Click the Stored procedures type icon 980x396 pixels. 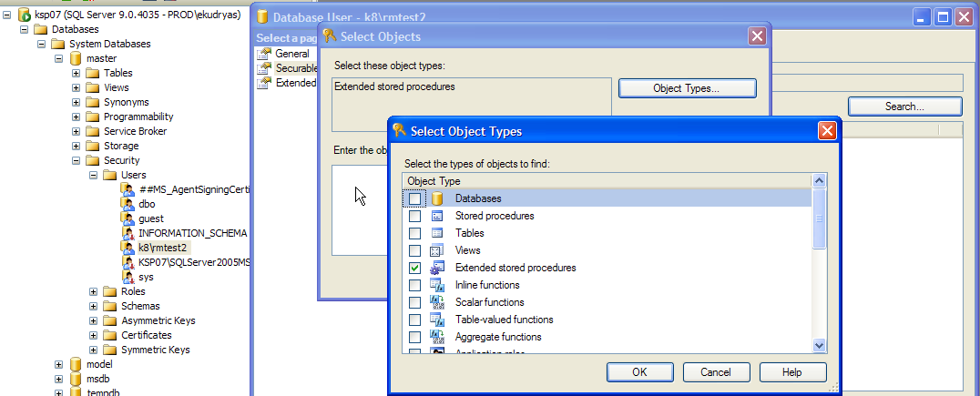point(437,216)
